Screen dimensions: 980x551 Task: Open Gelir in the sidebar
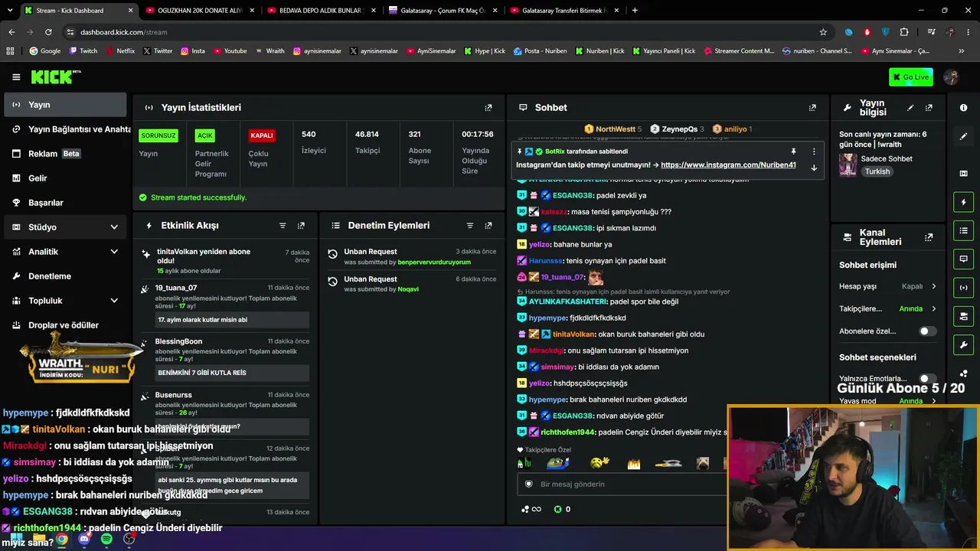pyautogui.click(x=65, y=178)
